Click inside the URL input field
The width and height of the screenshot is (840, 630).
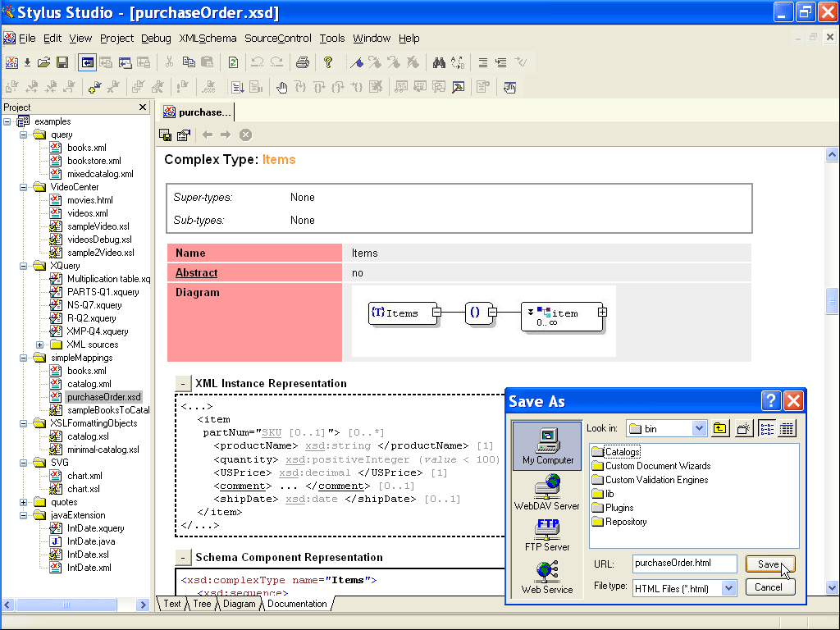(x=685, y=564)
